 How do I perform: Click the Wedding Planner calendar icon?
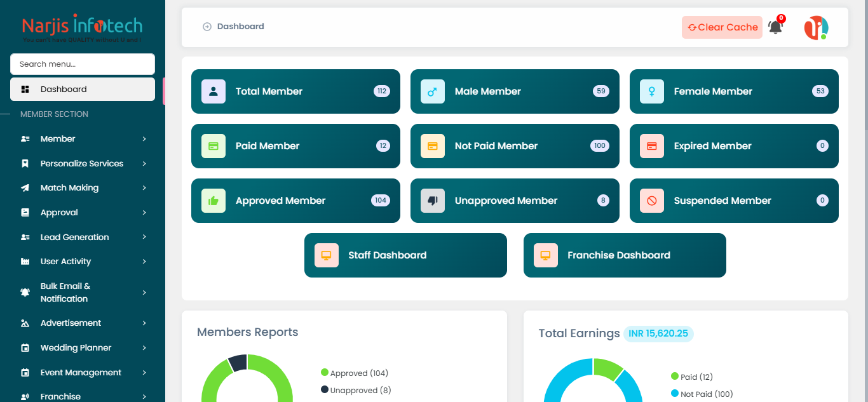click(x=25, y=348)
